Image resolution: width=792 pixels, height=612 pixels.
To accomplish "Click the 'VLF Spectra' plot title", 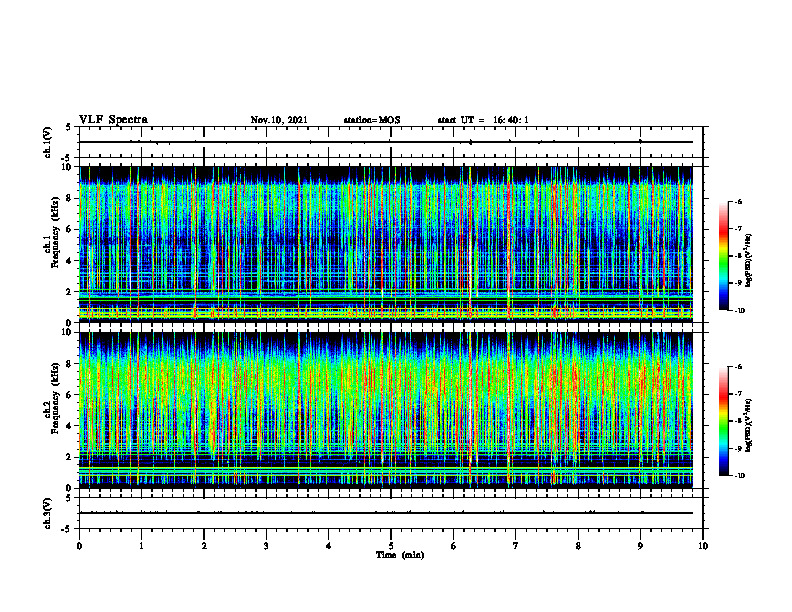I will (x=114, y=120).
